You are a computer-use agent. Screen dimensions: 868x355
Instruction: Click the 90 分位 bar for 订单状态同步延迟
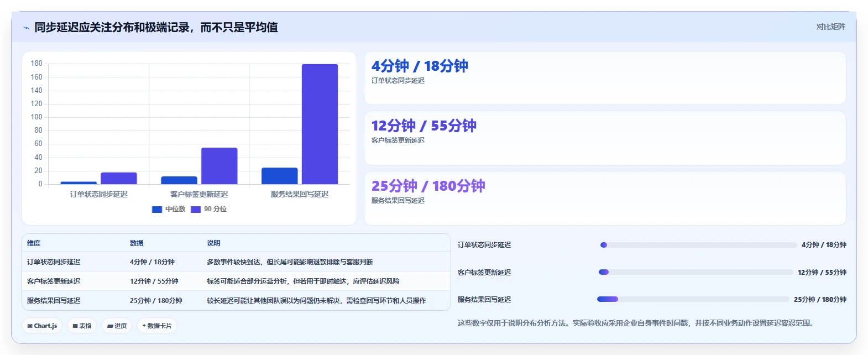(x=119, y=178)
